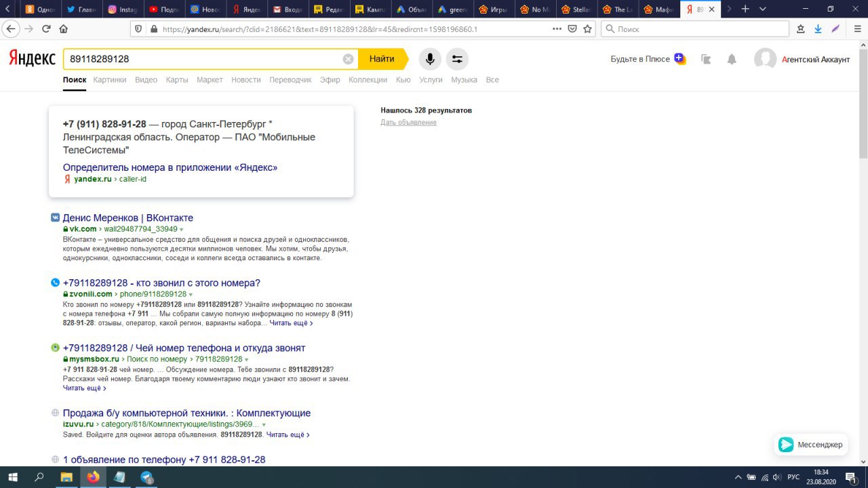The height and width of the screenshot is (488, 868).
Task: Bookmark this page with the star
Action: point(588,29)
